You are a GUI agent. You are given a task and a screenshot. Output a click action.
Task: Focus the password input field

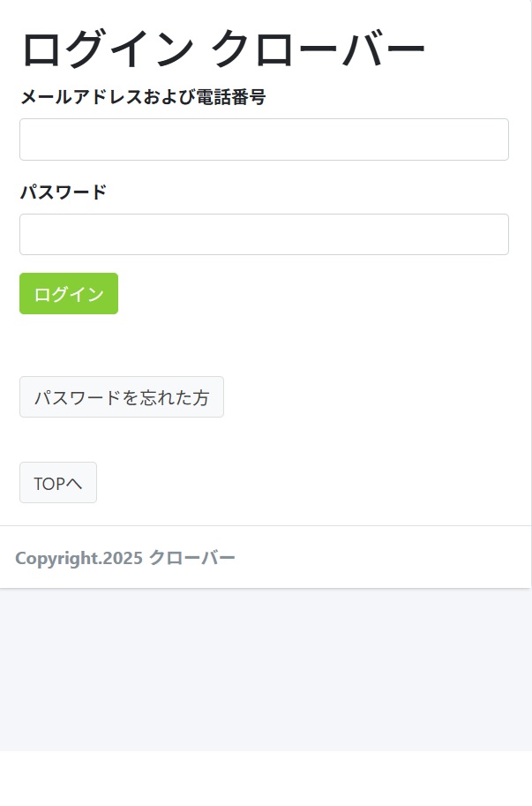[264, 235]
